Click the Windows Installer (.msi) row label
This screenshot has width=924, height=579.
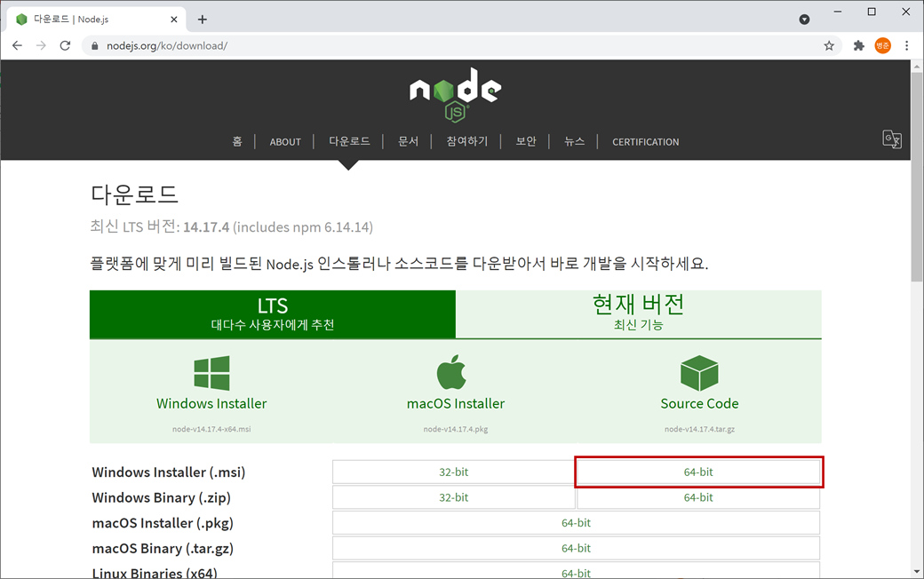pyautogui.click(x=169, y=472)
